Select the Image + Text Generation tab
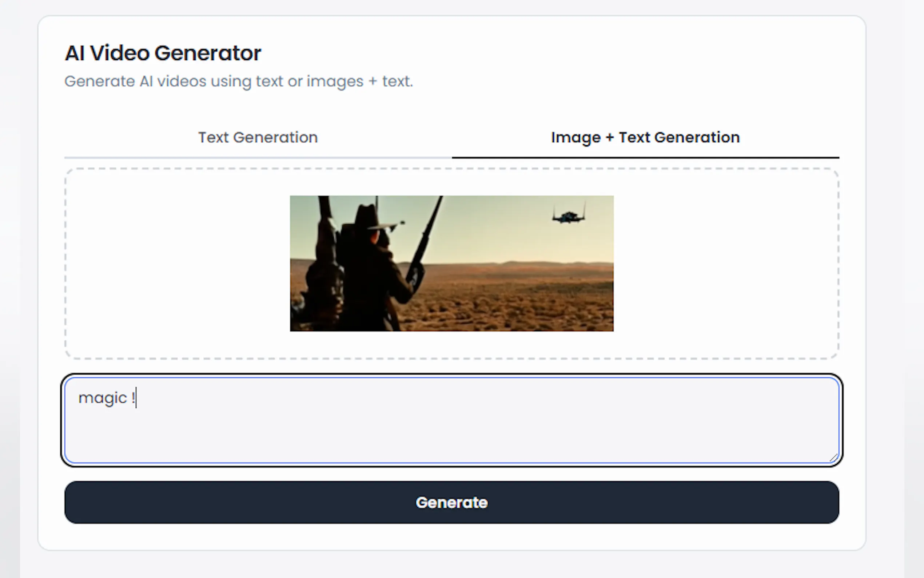This screenshot has width=924, height=578. click(645, 138)
